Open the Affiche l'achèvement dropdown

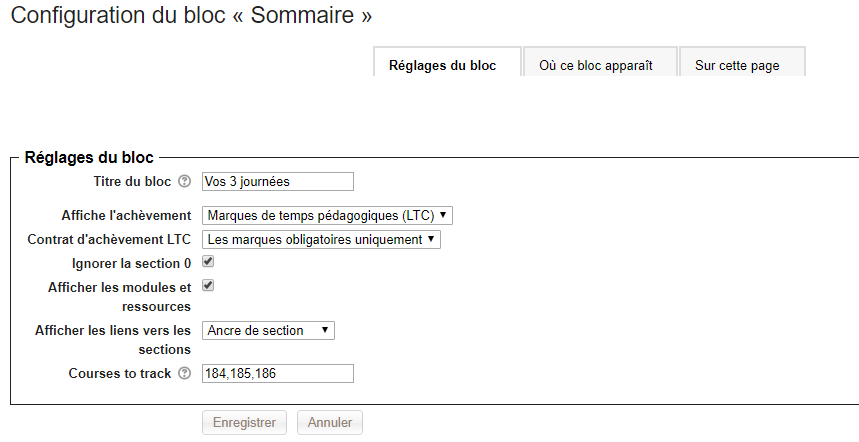click(x=327, y=215)
